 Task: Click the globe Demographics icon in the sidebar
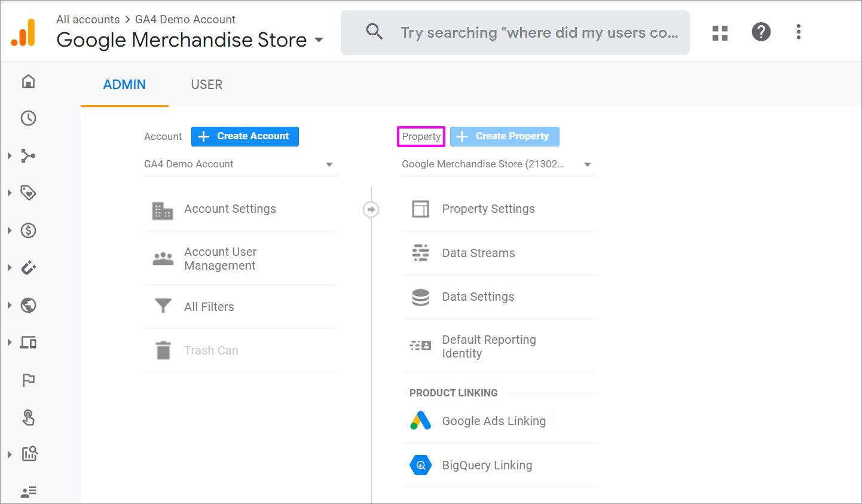click(x=28, y=306)
